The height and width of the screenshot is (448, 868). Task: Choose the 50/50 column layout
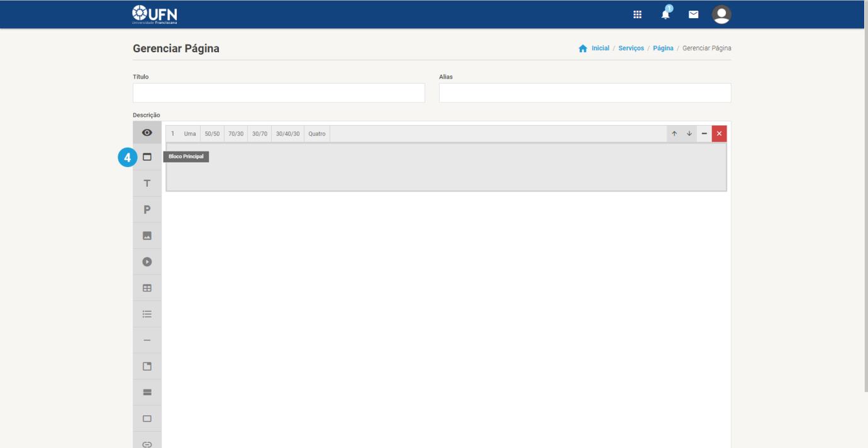212,134
